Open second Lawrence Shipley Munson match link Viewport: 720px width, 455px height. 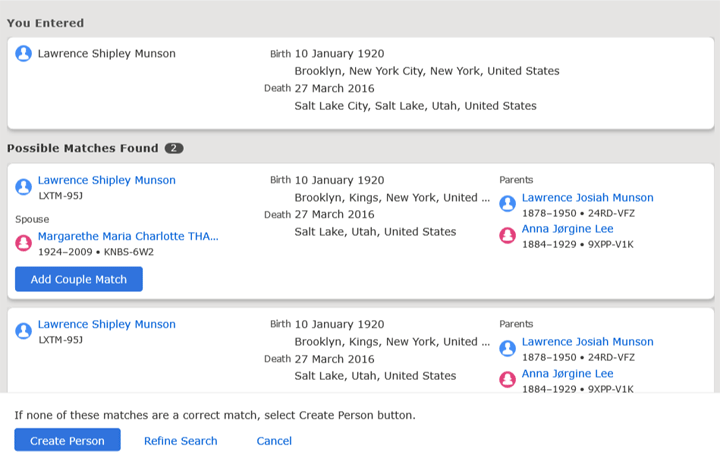click(107, 324)
